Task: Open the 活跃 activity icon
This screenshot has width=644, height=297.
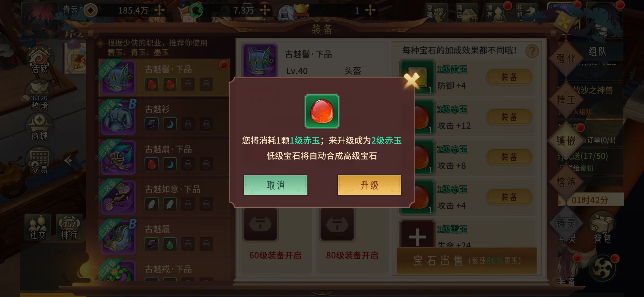Action: (40, 60)
